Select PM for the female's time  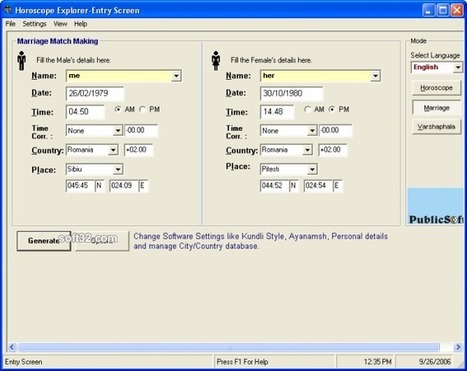[332, 109]
